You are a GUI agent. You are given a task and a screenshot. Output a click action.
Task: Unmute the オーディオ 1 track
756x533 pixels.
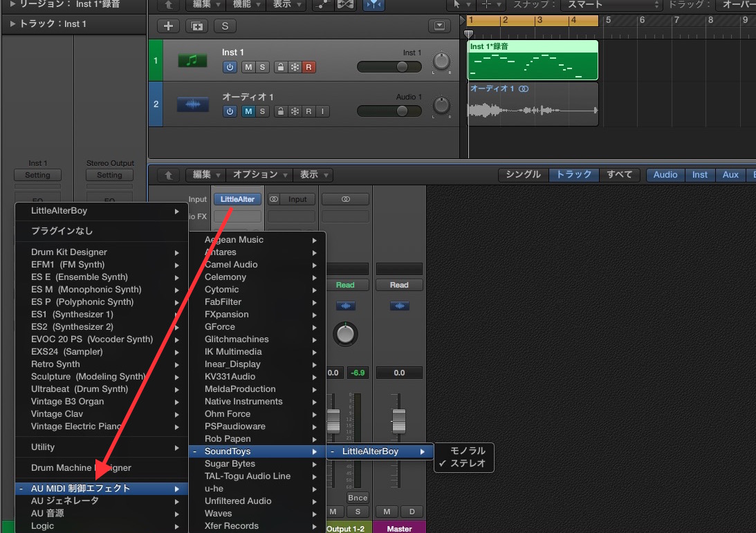coord(248,111)
